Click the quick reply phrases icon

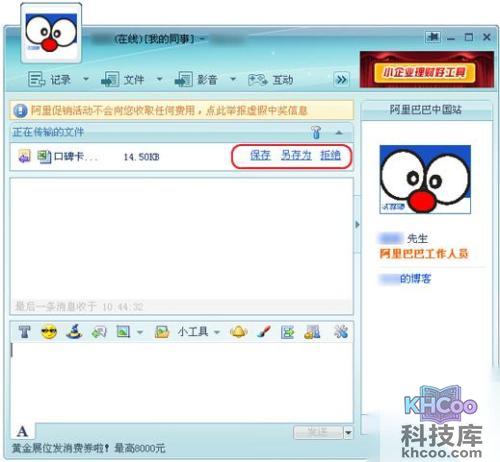click(99, 332)
